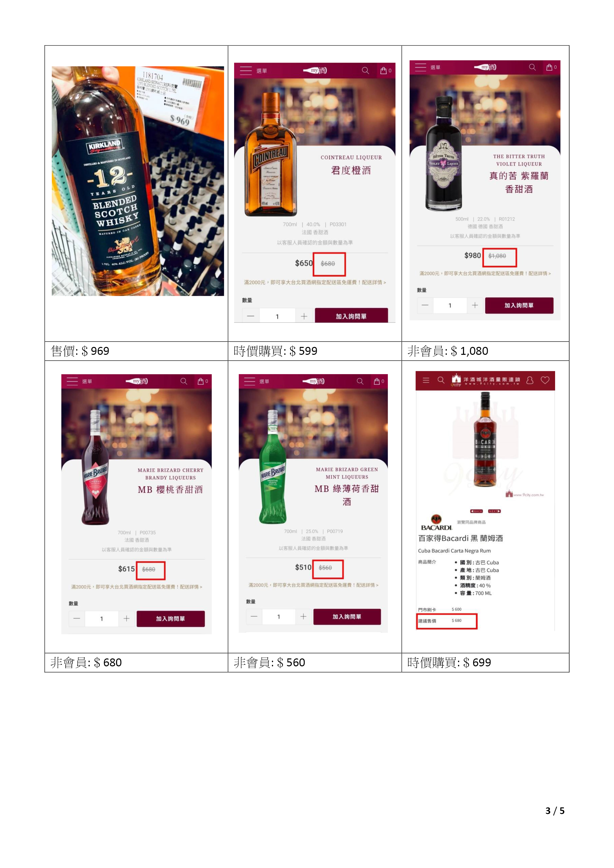Screen dimensions: 614x868
Task: Click search icon on MB Cherry page
Action: [184, 382]
